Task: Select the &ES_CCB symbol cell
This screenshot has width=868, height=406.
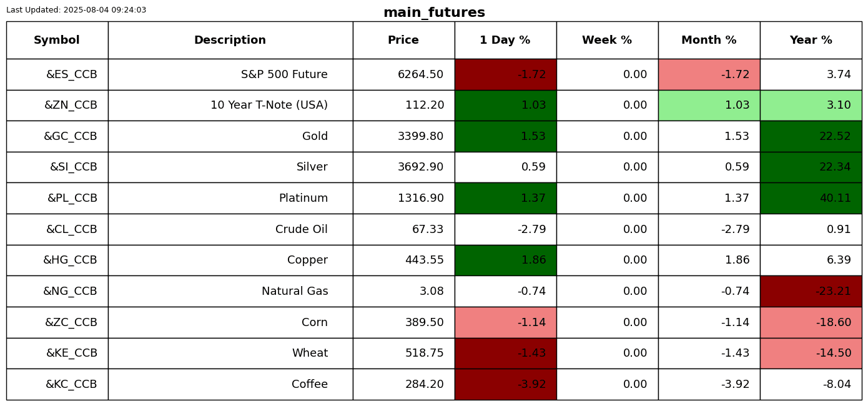Action: (x=71, y=75)
